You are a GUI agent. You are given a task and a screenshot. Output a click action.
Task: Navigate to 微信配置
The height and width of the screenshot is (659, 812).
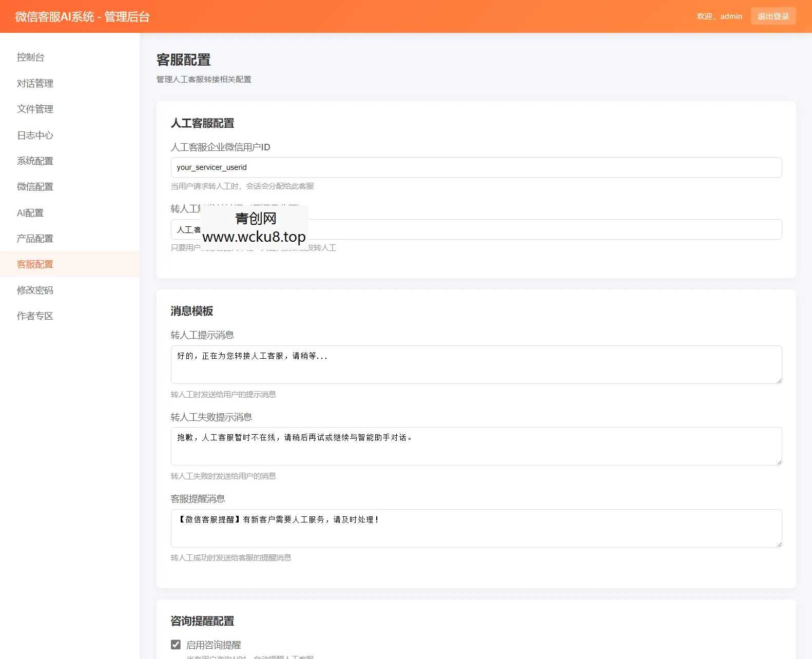[70, 186]
